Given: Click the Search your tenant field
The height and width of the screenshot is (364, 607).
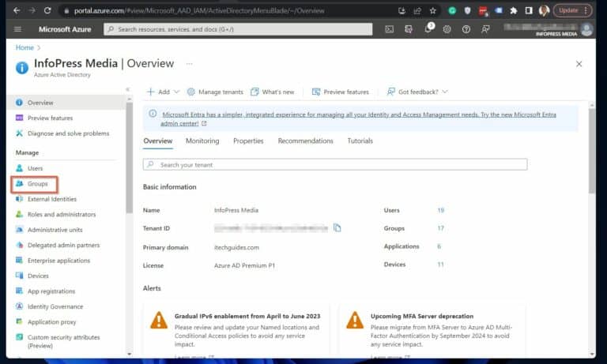Looking at the screenshot, I should coord(335,164).
